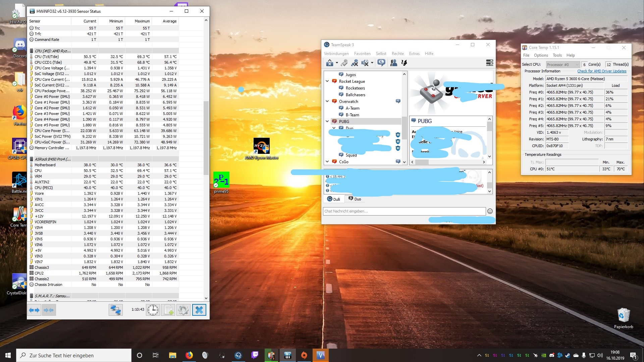Switch to the Duo chat tab

point(355,199)
